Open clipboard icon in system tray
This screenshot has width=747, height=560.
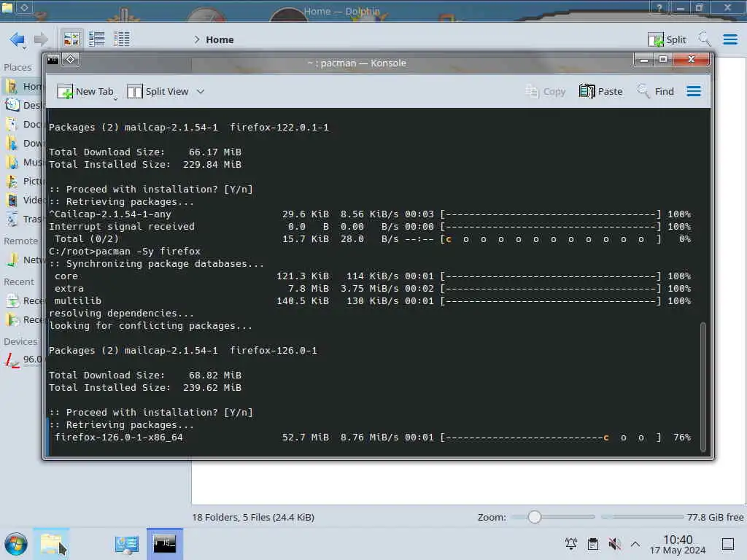(x=593, y=544)
